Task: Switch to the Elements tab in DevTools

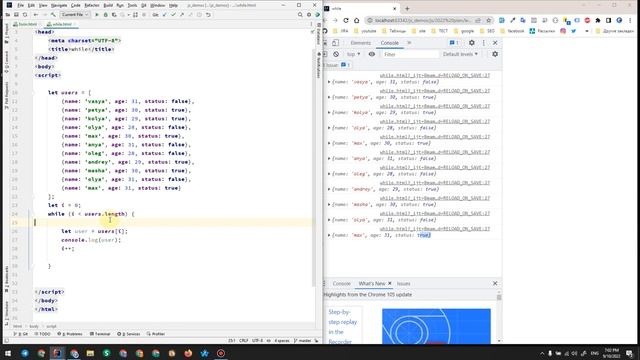Action: click(x=360, y=43)
